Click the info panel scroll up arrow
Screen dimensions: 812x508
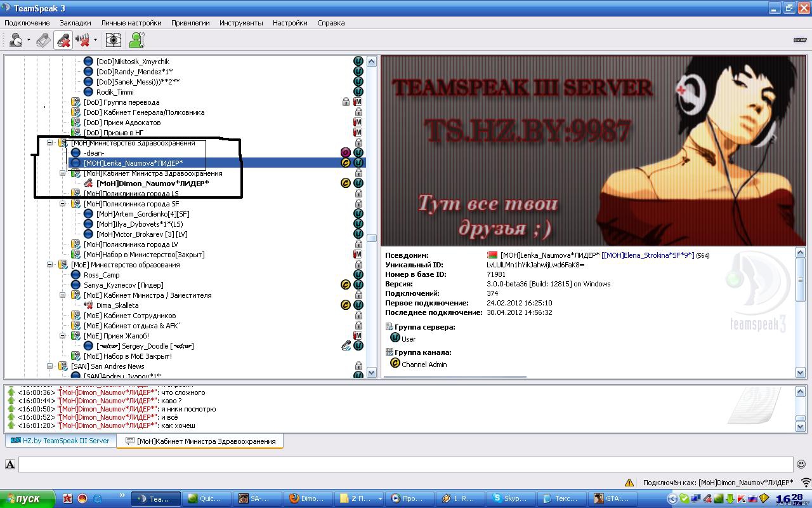(x=801, y=253)
